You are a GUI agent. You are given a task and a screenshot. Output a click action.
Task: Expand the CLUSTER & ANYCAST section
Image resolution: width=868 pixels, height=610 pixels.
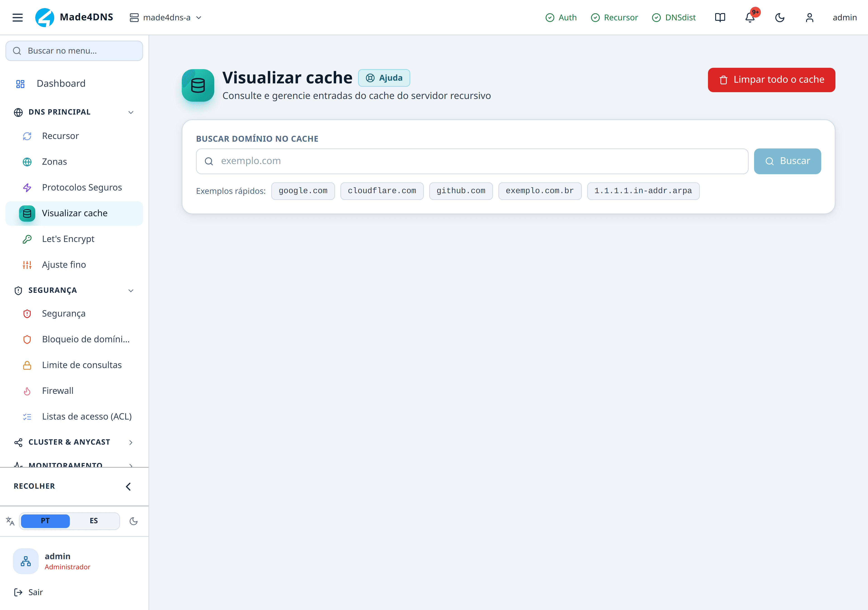[74, 442]
